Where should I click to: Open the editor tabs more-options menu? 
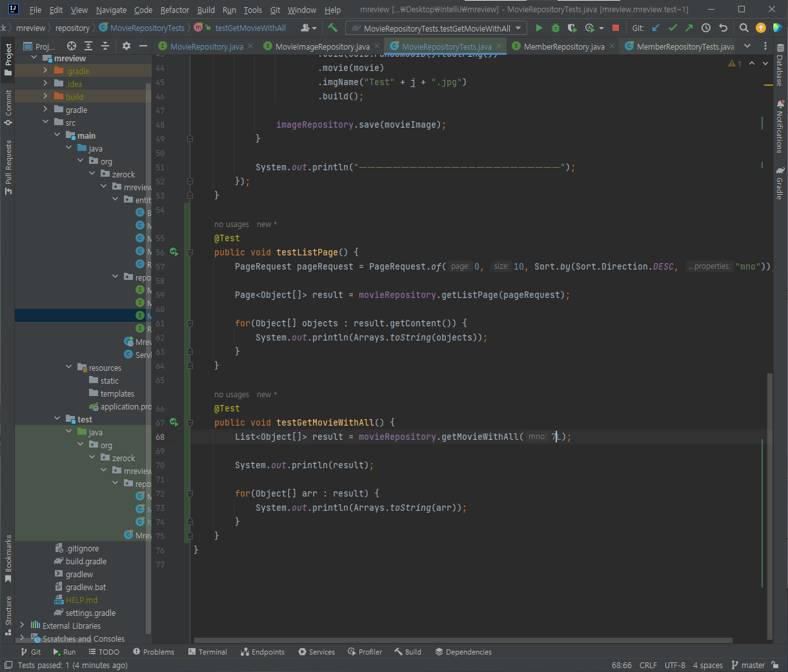tap(765, 46)
